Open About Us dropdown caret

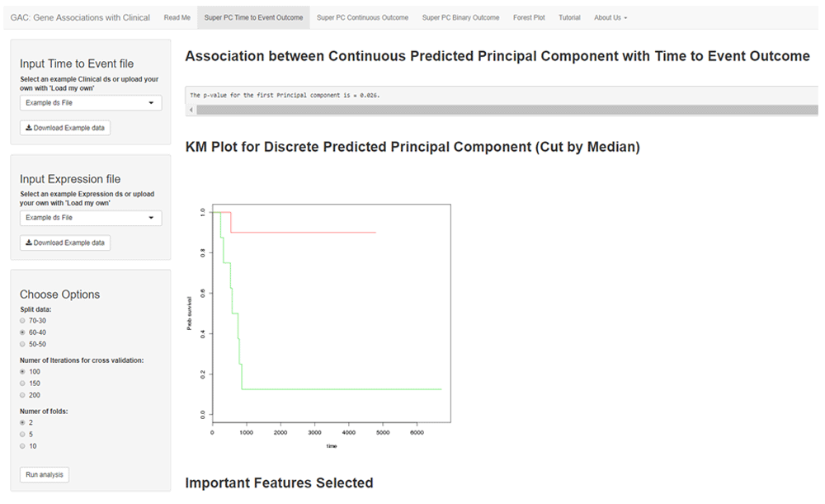(x=625, y=18)
